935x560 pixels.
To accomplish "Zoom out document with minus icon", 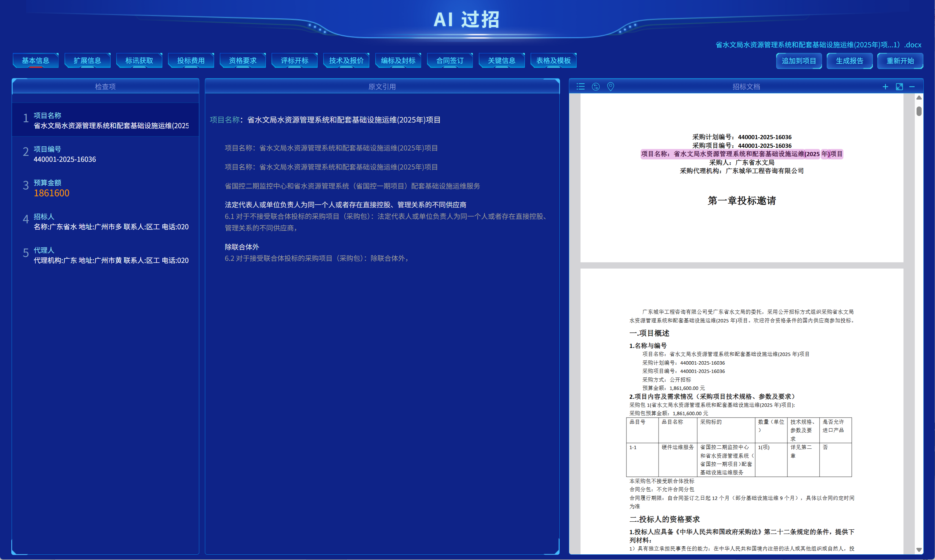I will (x=912, y=87).
